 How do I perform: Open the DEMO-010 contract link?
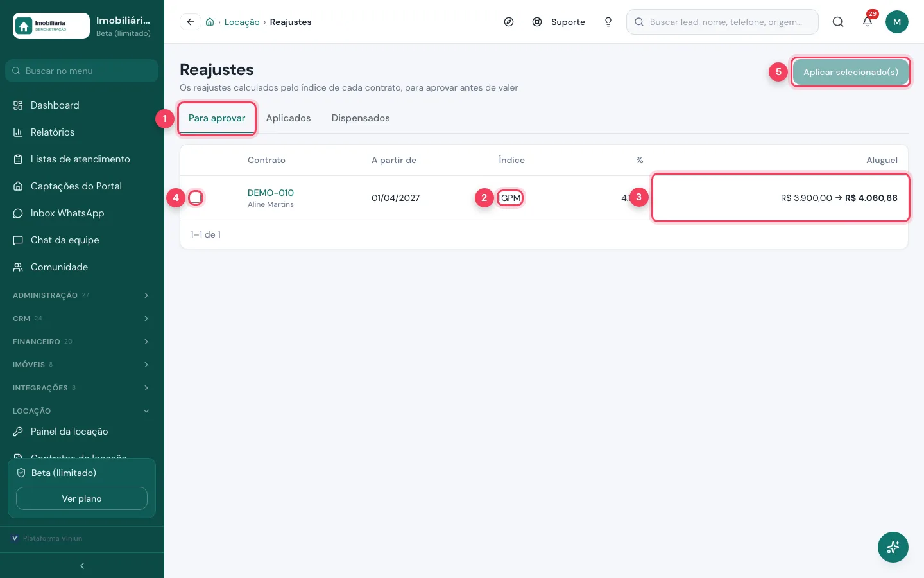[x=271, y=193]
